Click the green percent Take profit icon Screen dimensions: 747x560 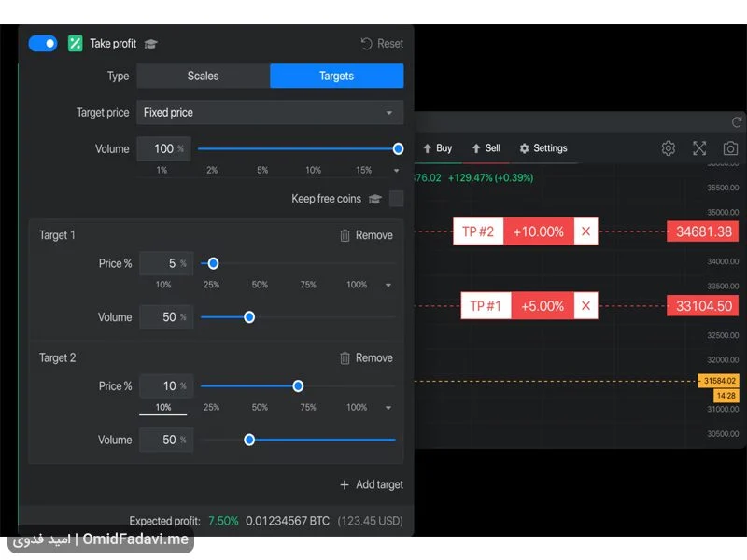[76, 44]
